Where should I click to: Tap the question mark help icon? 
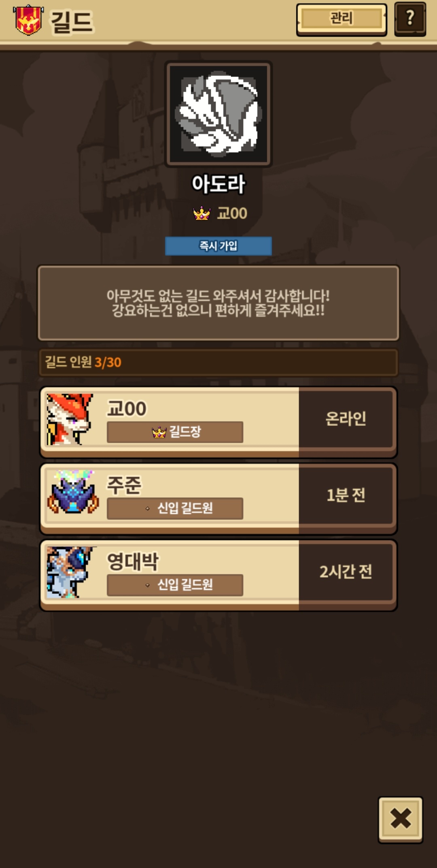coord(410,19)
